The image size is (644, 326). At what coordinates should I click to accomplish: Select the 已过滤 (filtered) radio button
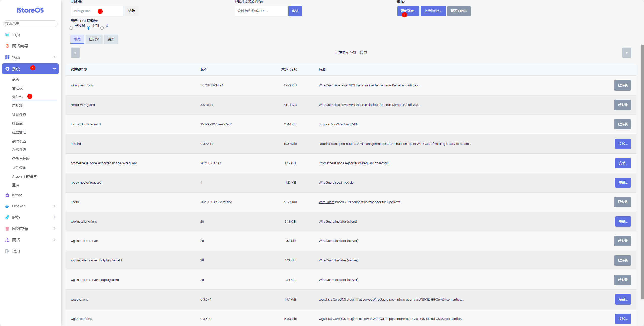click(x=71, y=28)
